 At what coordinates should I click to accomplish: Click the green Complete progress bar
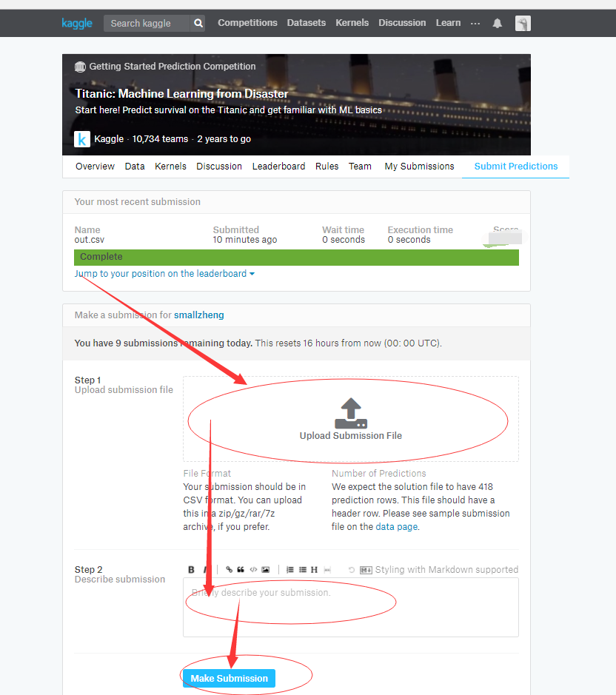point(296,257)
